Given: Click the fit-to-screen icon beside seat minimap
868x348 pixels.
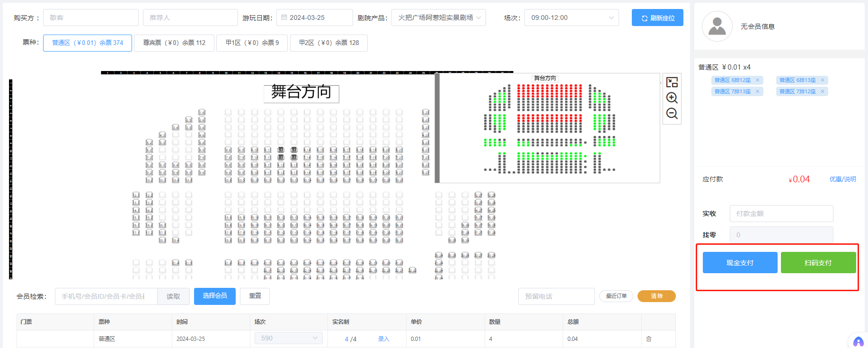Looking at the screenshot, I should pos(672,82).
